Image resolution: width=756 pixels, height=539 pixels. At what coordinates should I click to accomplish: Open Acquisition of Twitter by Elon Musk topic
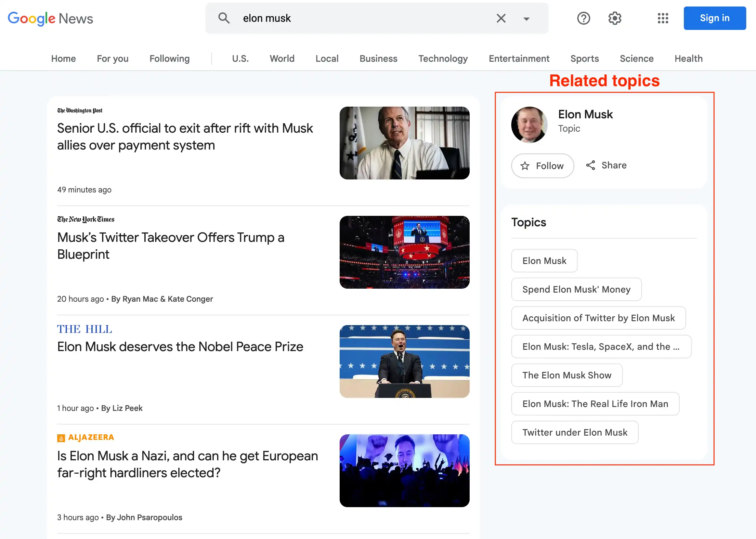click(x=598, y=318)
